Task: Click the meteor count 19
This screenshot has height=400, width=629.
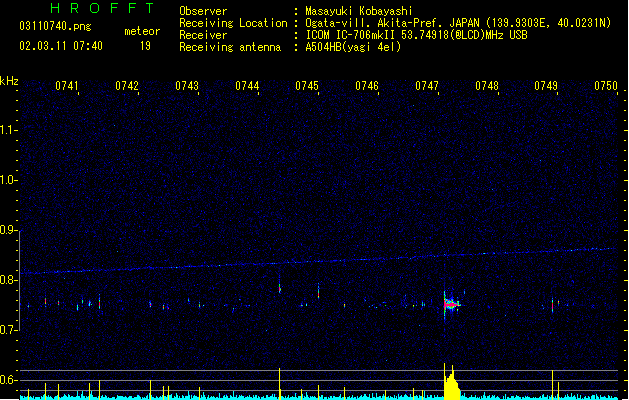Action: (145, 46)
